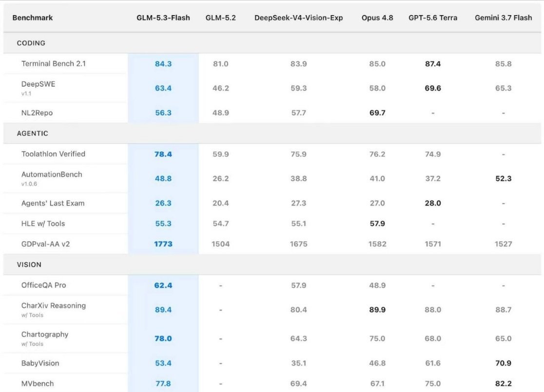The width and height of the screenshot is (544, 392).
Task: Click the AGENTIC section label
Action: [x=32, y=133]
